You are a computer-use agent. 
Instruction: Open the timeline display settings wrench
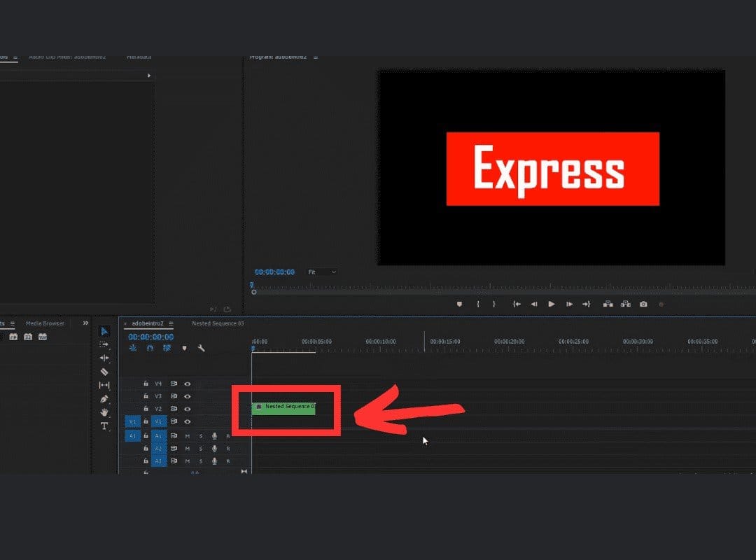(x=200, y=349)
